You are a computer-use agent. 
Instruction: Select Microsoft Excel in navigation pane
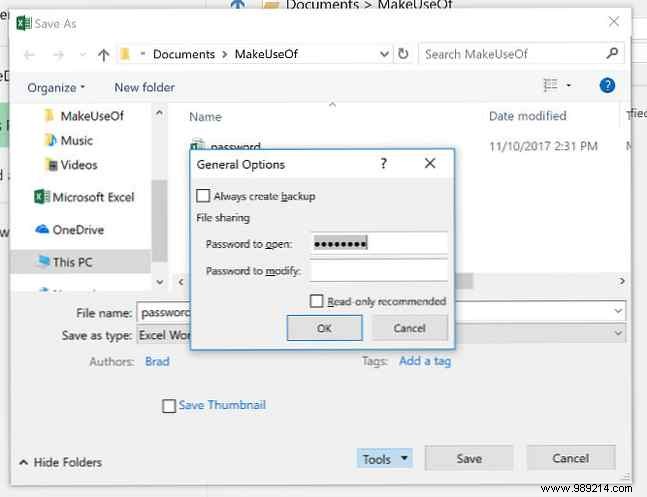pyautogui.click(x=84, y=197)
